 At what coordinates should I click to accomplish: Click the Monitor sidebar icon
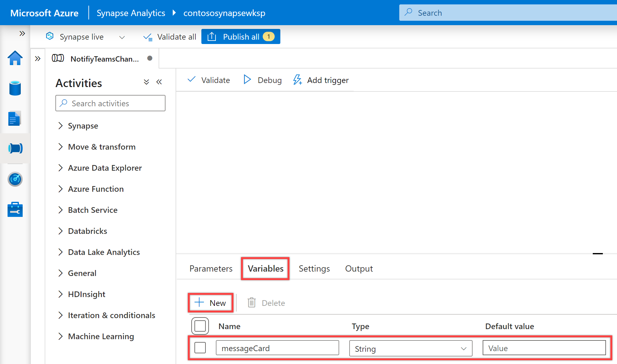click(x=15, y=180)
